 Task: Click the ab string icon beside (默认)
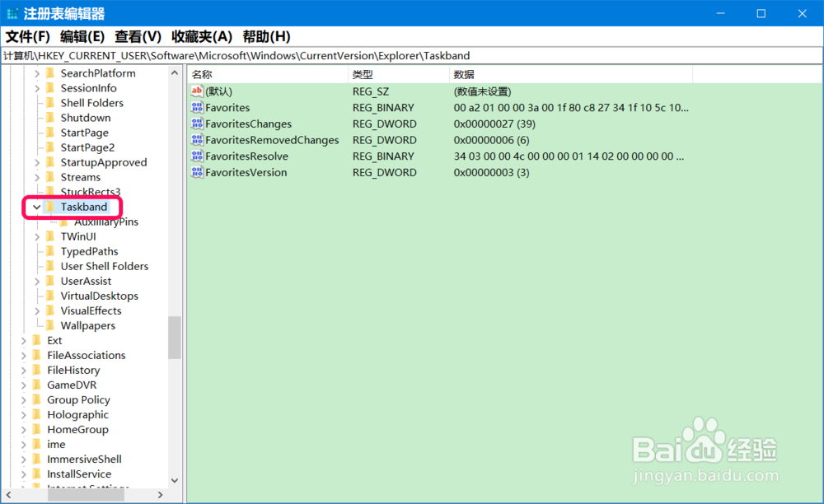click(x=197, y=91)
